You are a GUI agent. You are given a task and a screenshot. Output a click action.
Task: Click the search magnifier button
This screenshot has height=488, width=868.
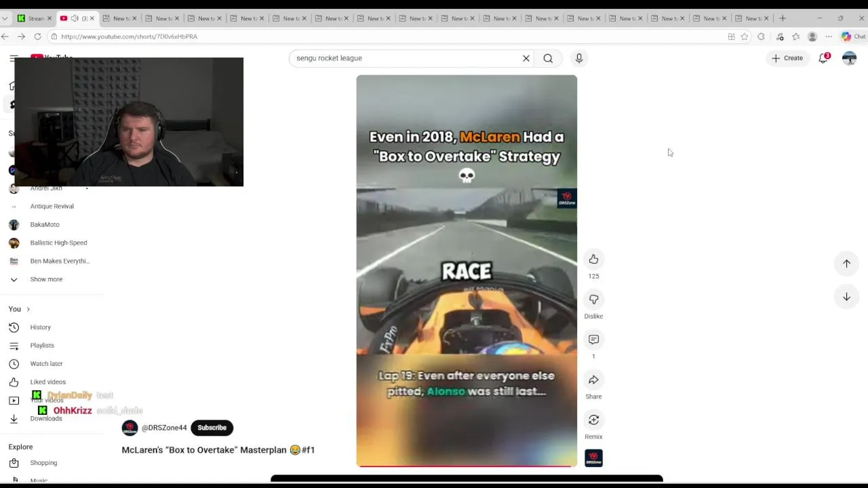(x=548, y=58)
